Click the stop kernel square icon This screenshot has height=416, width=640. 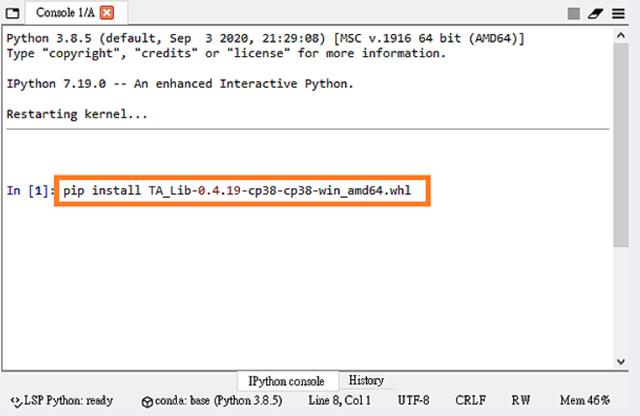coord(573,14)
